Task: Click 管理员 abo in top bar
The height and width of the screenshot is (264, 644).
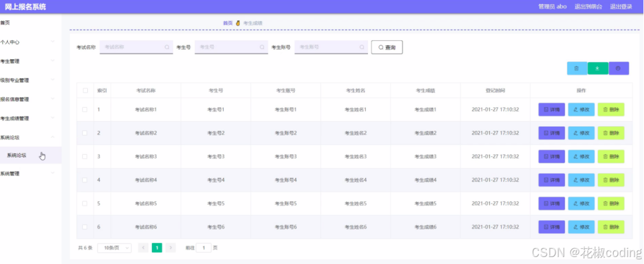Action: (553, 6)
